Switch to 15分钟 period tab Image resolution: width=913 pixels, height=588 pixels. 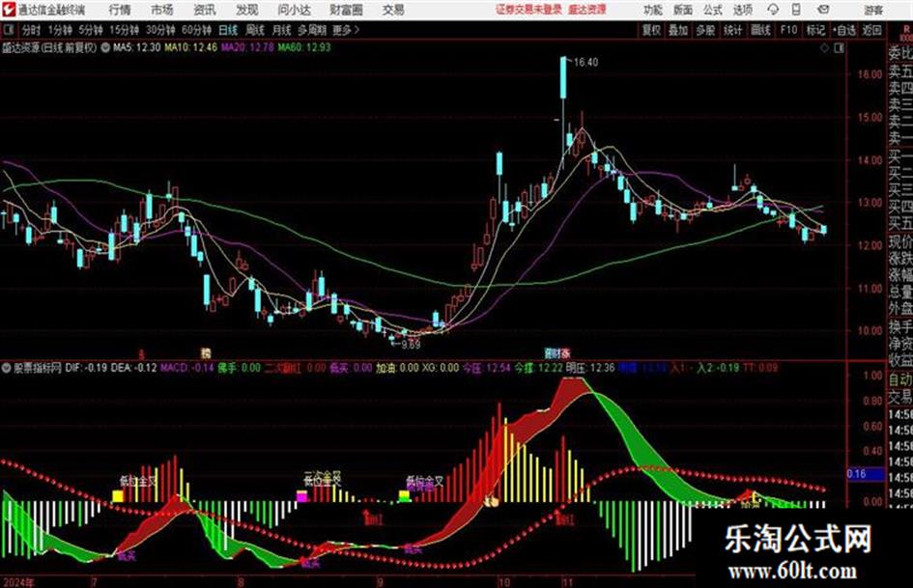125,30
